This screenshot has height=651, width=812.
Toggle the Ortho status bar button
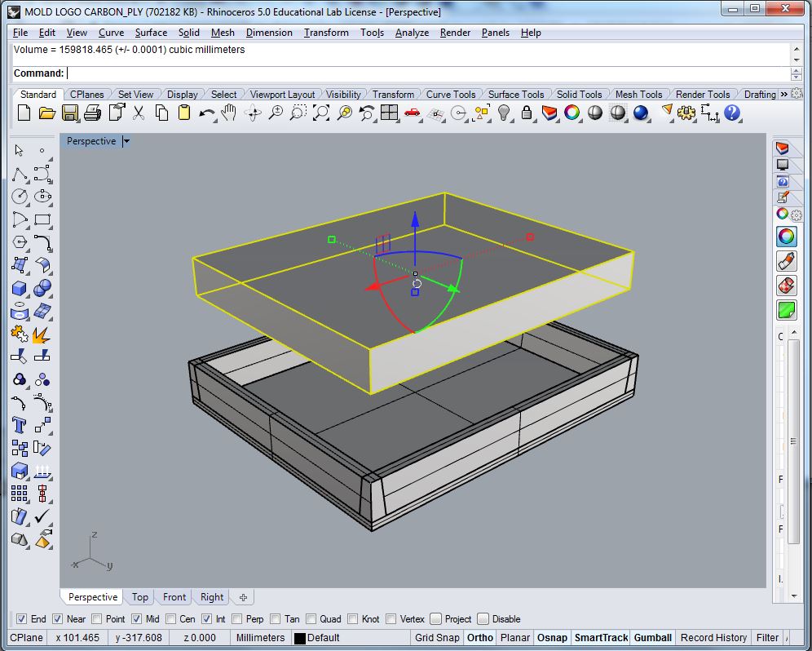[x=480, y=638]
